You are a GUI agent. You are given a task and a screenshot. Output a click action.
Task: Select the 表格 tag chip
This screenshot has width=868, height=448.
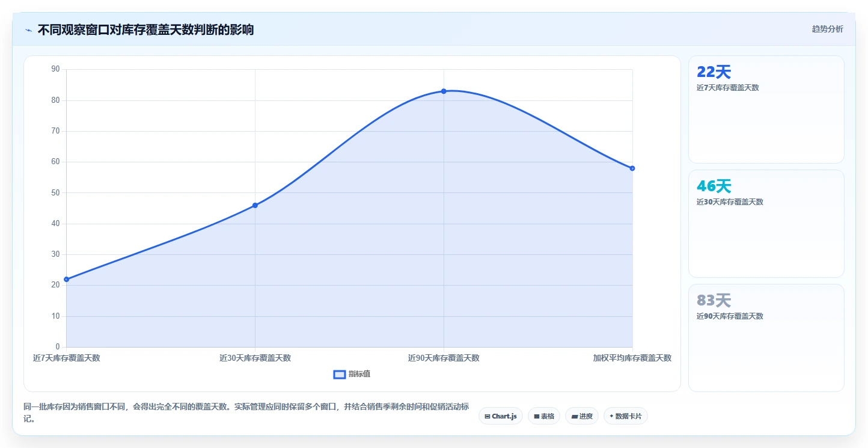[544, 416]
